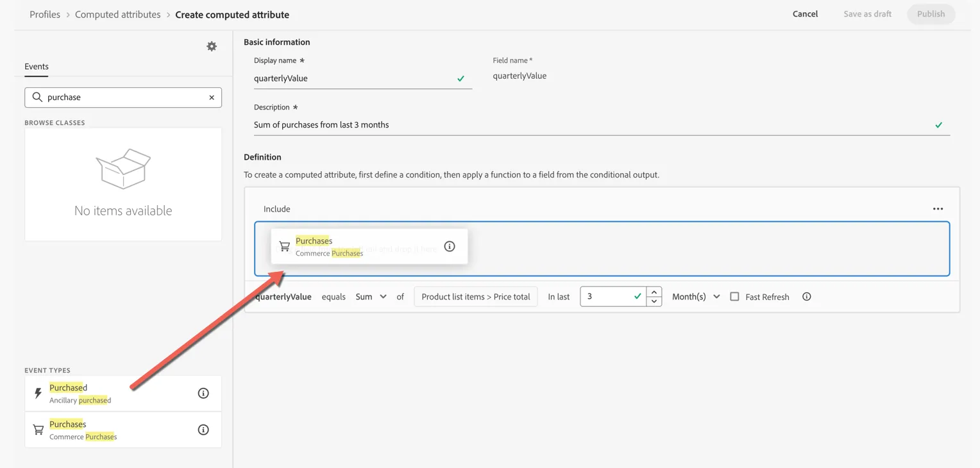Select the Commerce Purchases event type row
980x468 pixels.
[123, 430]
